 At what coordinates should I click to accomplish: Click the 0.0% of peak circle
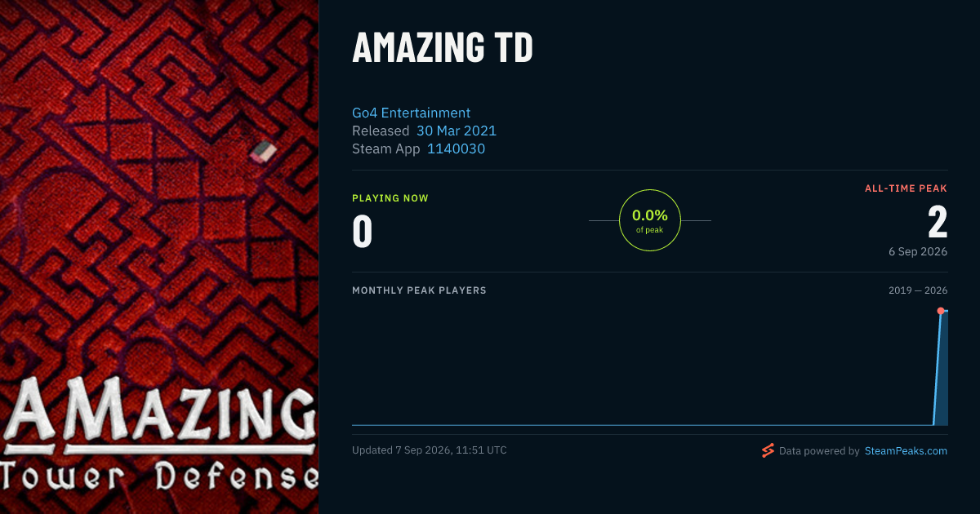[650, 220]
